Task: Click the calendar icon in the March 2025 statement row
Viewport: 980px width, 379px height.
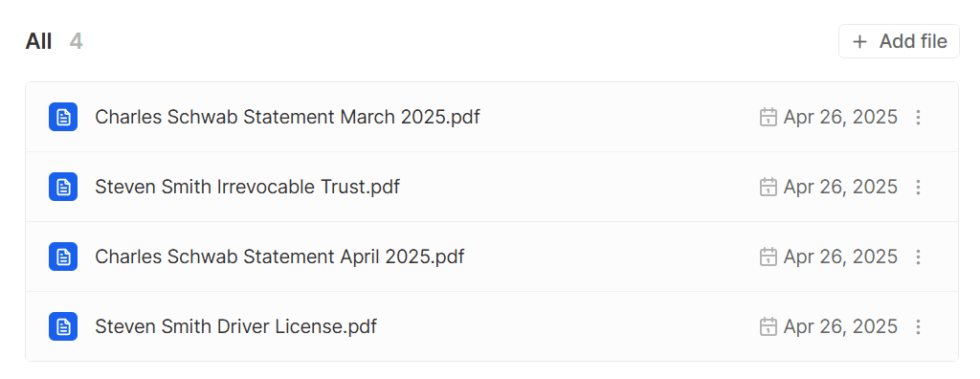Action: (x=768, y=117)
